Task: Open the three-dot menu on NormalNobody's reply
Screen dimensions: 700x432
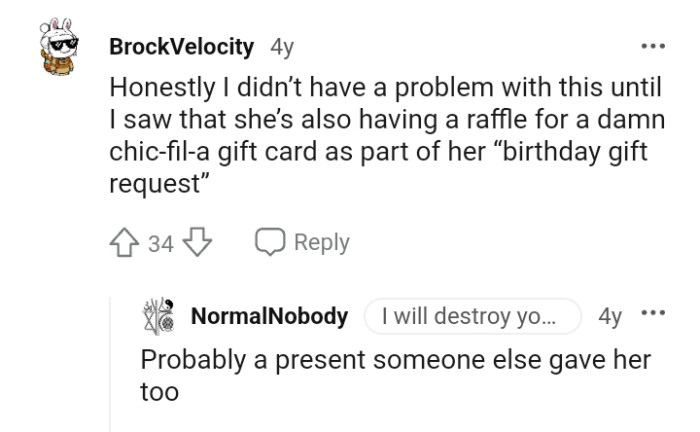Action: [655, 316]
